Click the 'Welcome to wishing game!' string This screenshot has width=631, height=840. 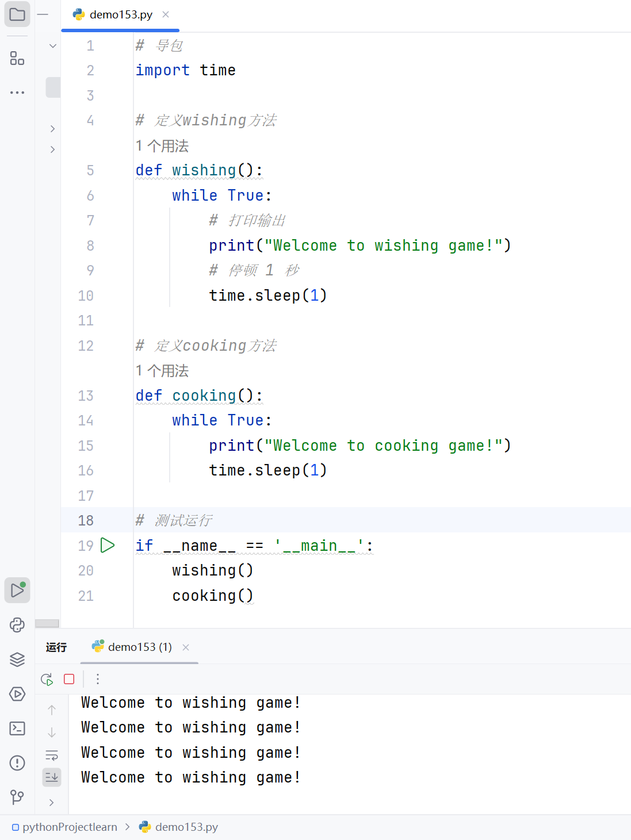pyautogui.click(x=384, y=246)
